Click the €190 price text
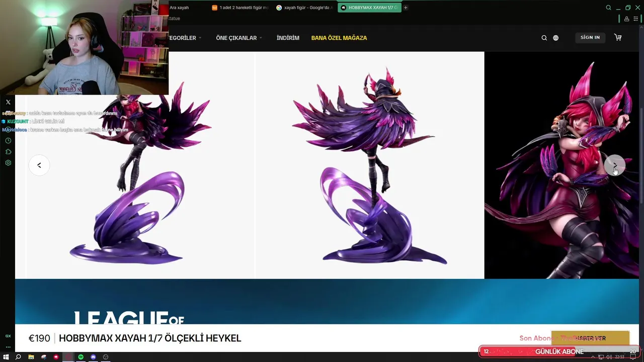 coord(39,338)
